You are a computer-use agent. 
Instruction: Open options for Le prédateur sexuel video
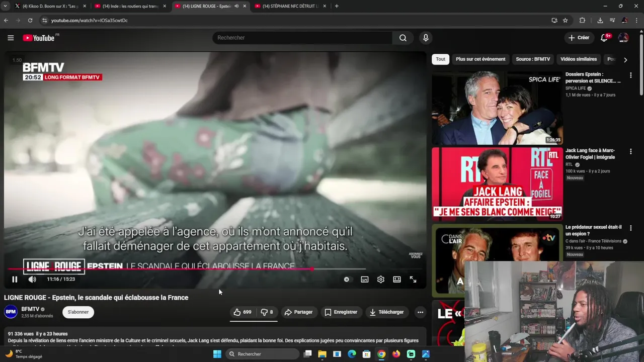(630, 228)
